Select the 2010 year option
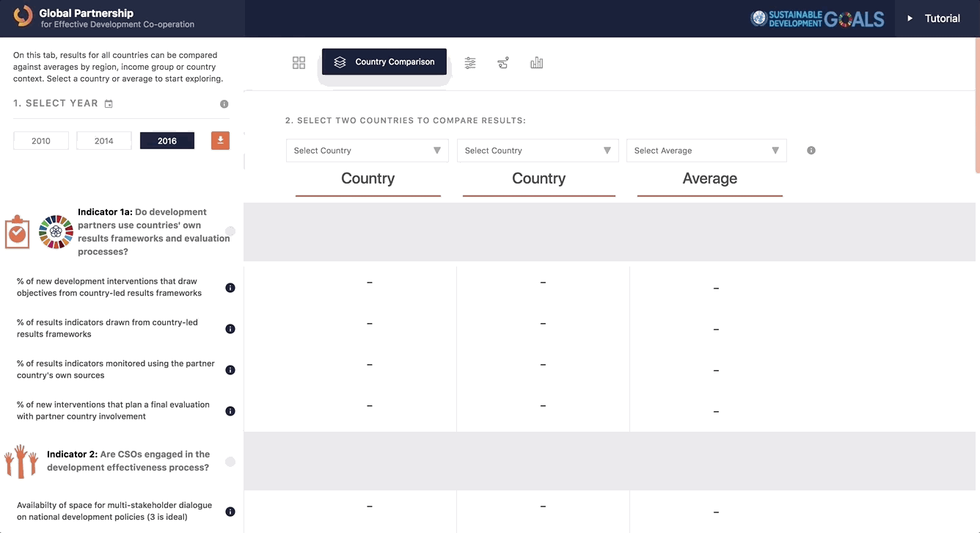The width and height of the screenshot is (980, 533). click(x=40, y=140)
